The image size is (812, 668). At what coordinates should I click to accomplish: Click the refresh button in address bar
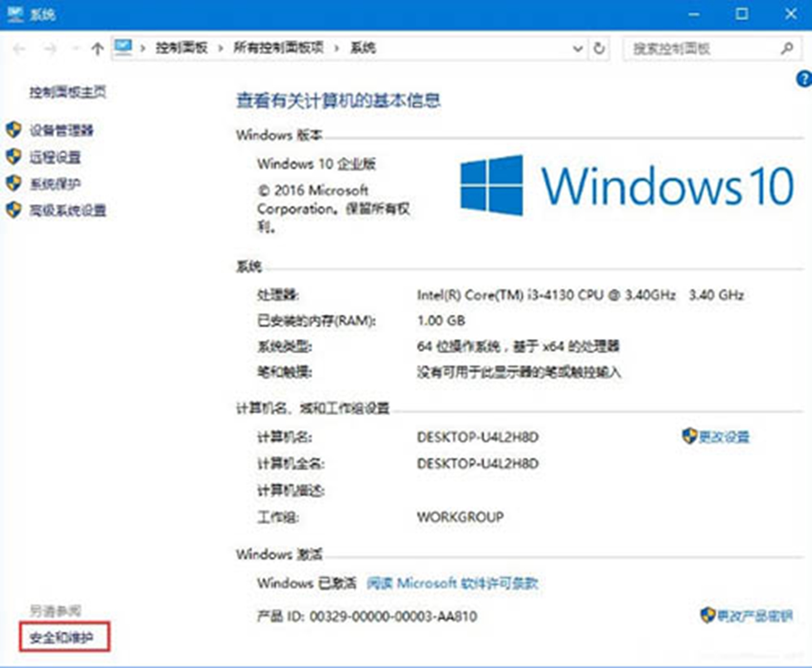click(599, 49)
